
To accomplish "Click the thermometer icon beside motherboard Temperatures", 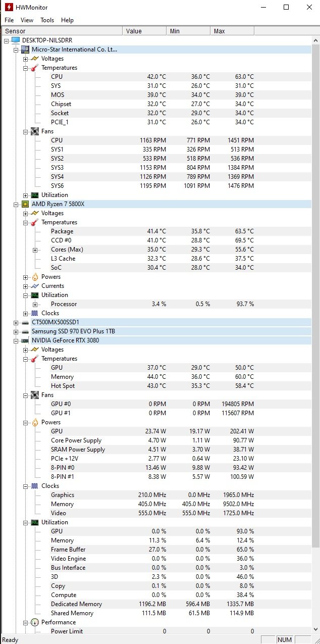I will (34, 68).
